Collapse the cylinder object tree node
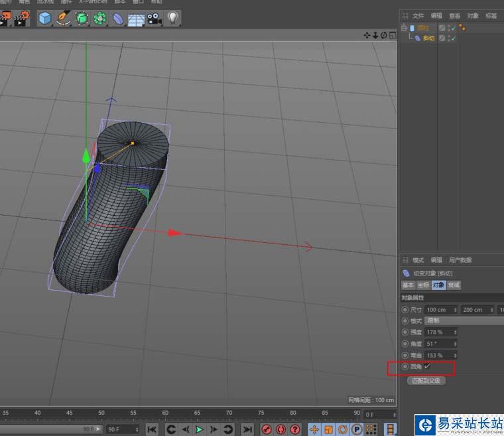 pyautogui.click(x=404, y=29)
